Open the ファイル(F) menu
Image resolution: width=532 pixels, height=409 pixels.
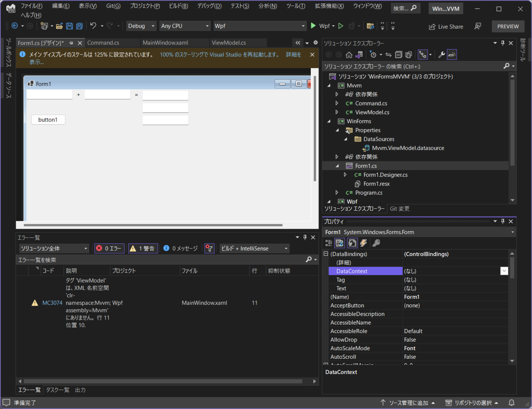(31, 6)
